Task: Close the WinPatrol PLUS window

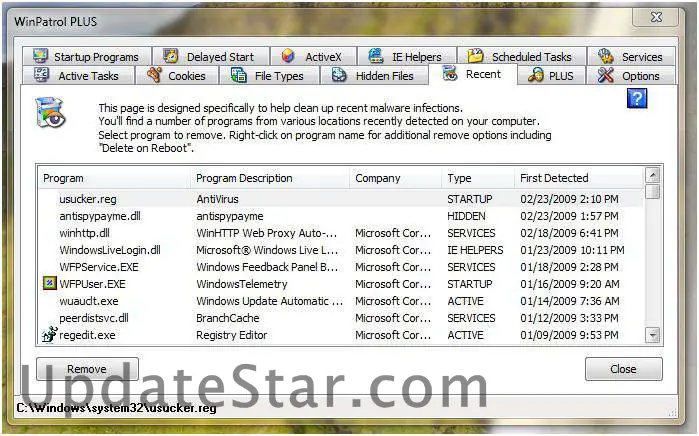Action: tap(656, 17)
